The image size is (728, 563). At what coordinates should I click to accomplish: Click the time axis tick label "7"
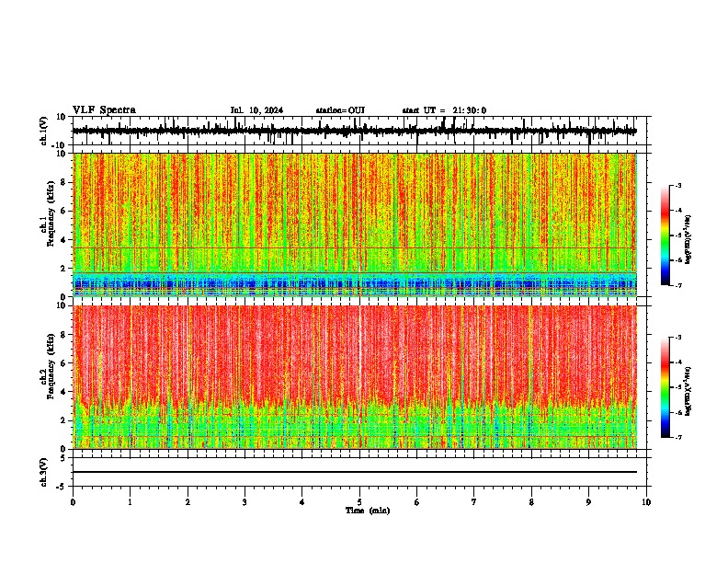[474, 502]
